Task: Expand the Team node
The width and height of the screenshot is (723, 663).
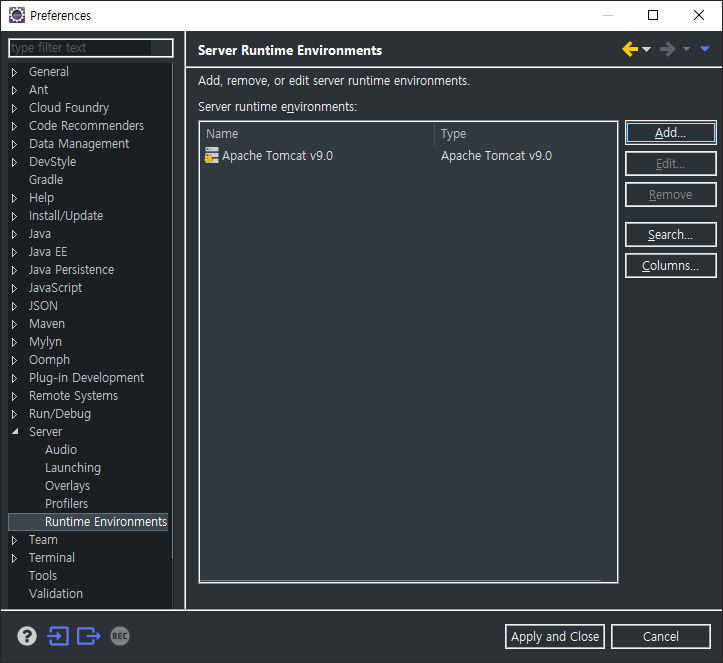Action: click(14, 540)
